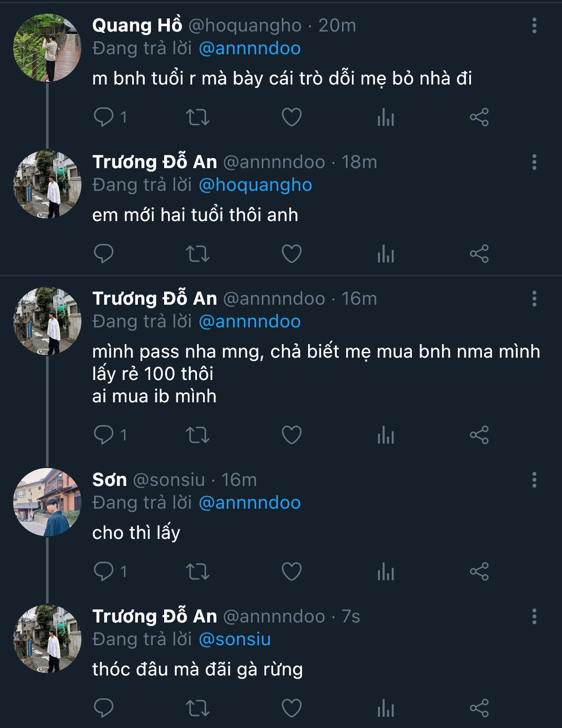Retweet Quang Hồ's reply about bỏ nhà đi

pos(198,117)
